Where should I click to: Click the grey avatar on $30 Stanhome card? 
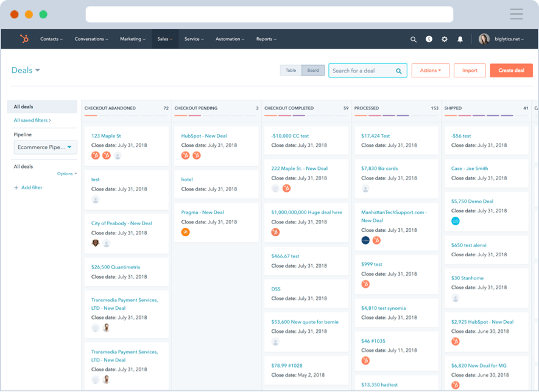[x=456, y=298]
